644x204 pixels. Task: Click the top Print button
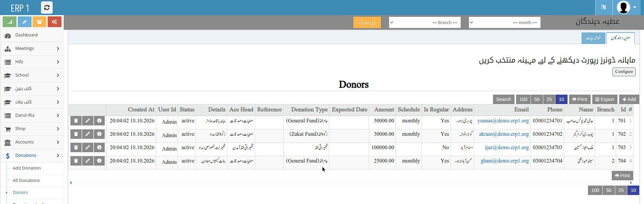click(x=580, y=100)
